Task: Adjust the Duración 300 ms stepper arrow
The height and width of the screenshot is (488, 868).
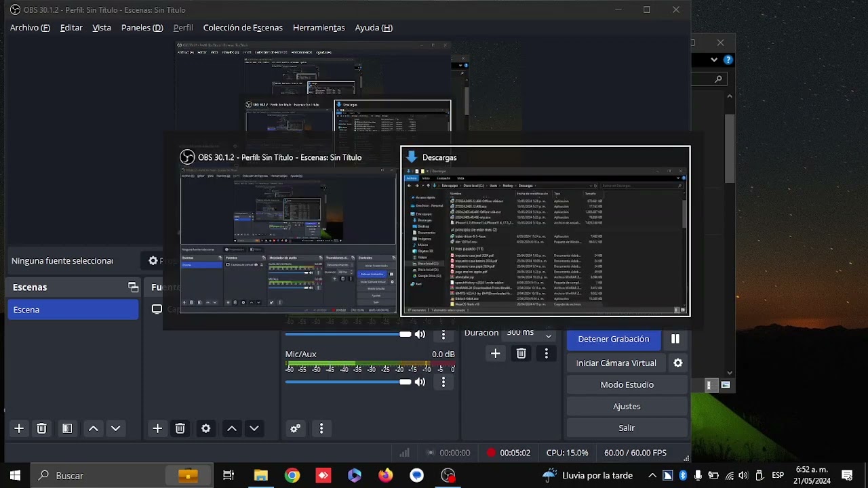Action: tap(549, 335)
